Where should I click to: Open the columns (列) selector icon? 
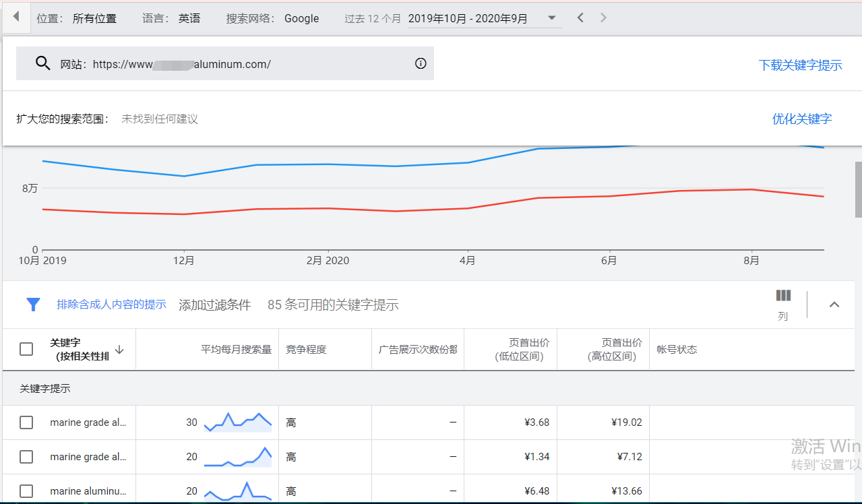(782, 296)
